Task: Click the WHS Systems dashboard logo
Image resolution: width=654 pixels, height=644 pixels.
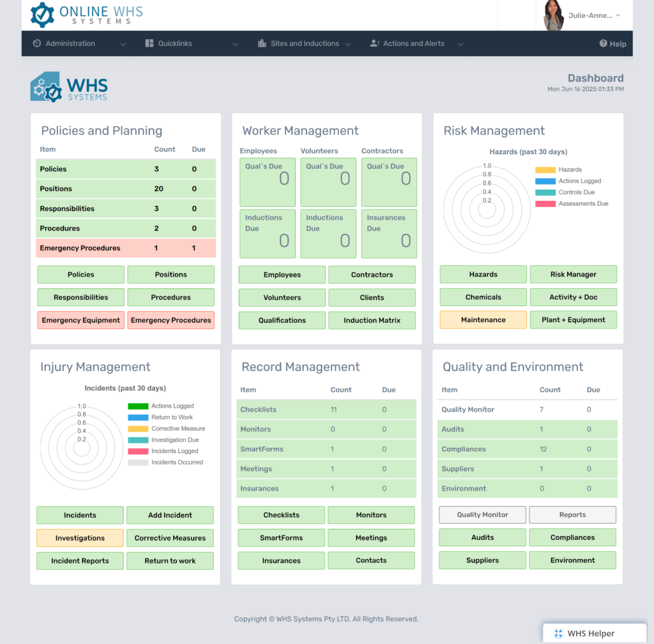Action: [69, 87]
